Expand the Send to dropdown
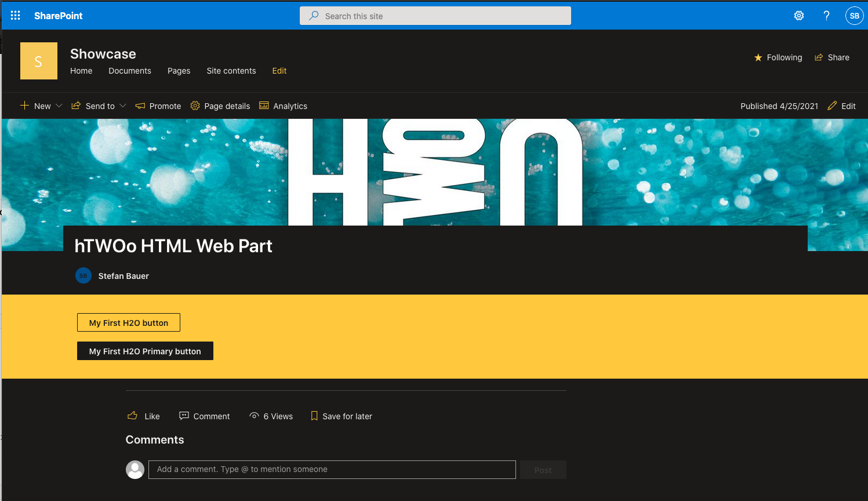 99,106
